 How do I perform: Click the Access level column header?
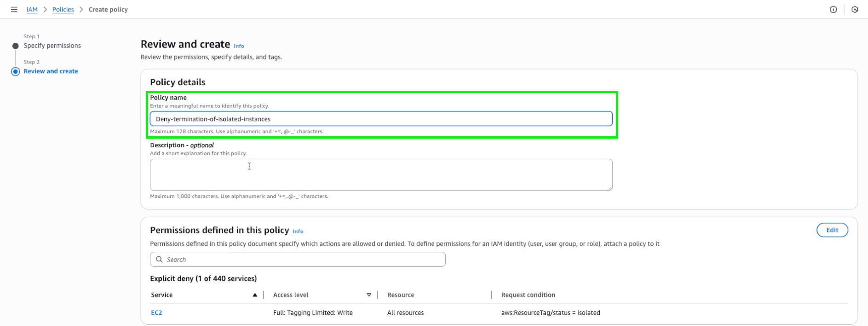coord(291,295)
